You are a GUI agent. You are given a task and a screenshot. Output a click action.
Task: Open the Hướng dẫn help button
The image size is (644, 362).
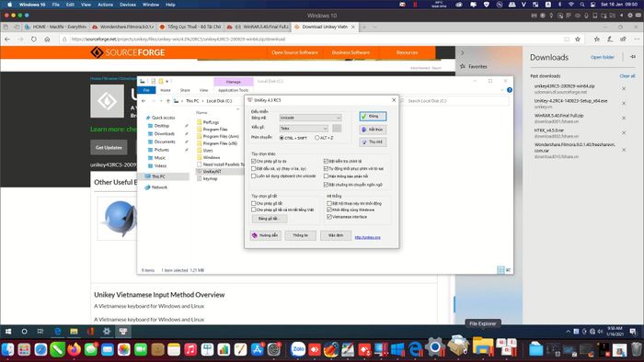266,235
